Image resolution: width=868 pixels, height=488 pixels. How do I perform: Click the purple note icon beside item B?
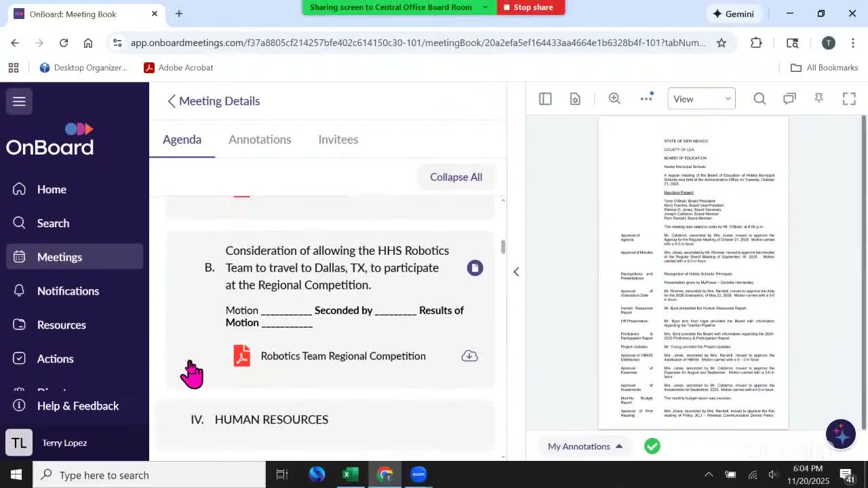pyautogui.click(x=475, y=268)
